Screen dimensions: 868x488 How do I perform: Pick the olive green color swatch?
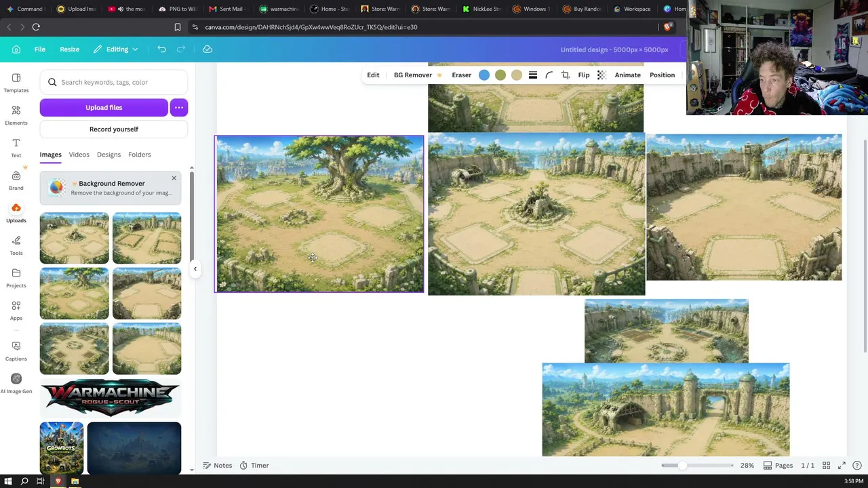pyautogui.click(x=500, y=75)
